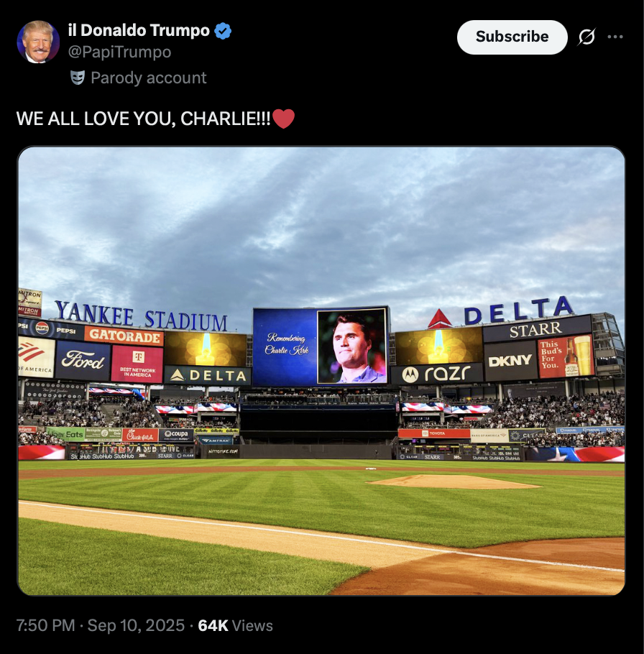Click the Ford billboard logo in photo

pyautogui.click(x=83, y=360)
